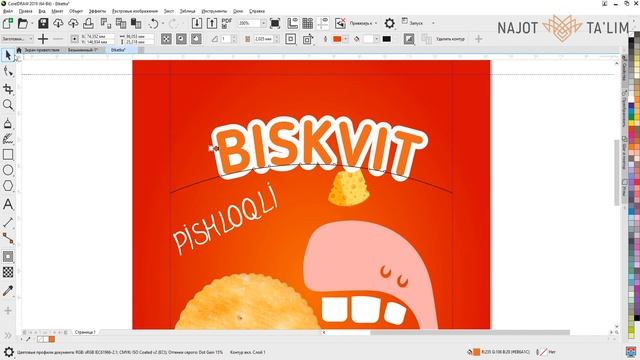Expand the Open button dropdown arrow
Screen dimensions: 640x360
[x=32, y=23]
